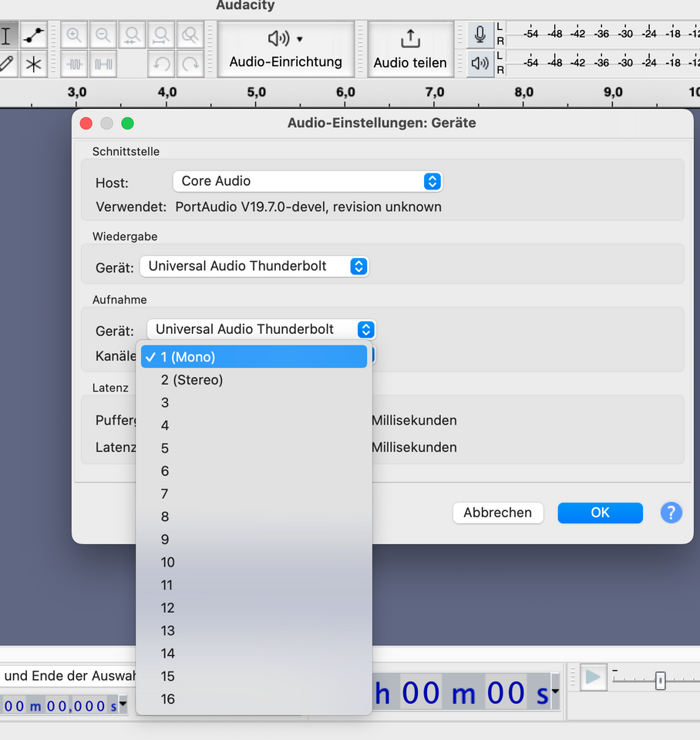Click the Audio teilen share button
Image resolution: width=700 pixels, height=740 pixels.
[410, 49]
